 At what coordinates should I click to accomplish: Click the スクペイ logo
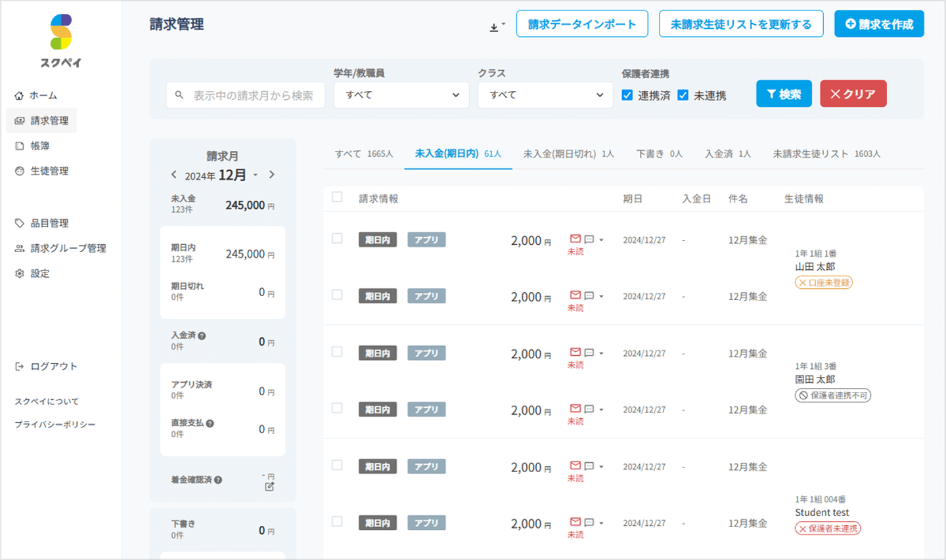[60, 41]
